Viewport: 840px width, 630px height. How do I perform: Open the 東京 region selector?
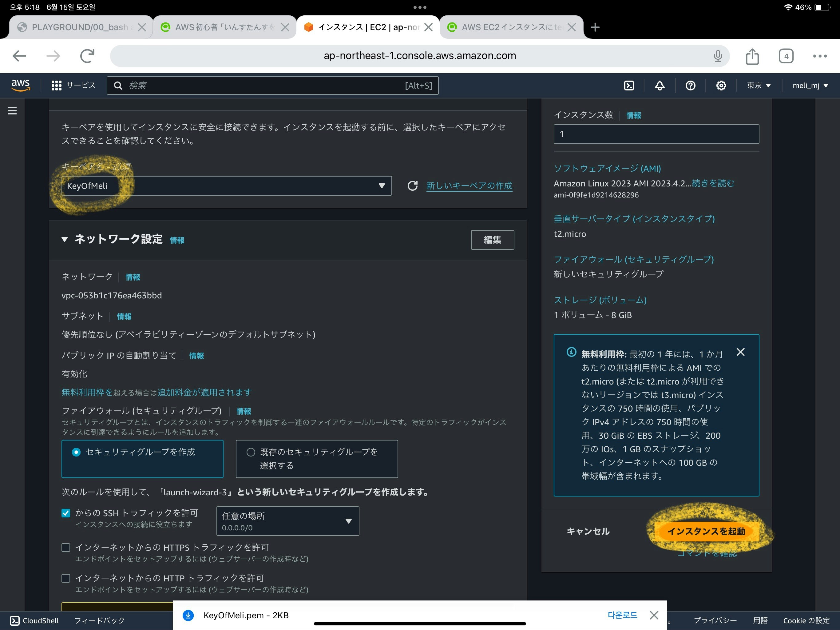tap(758, 86)
